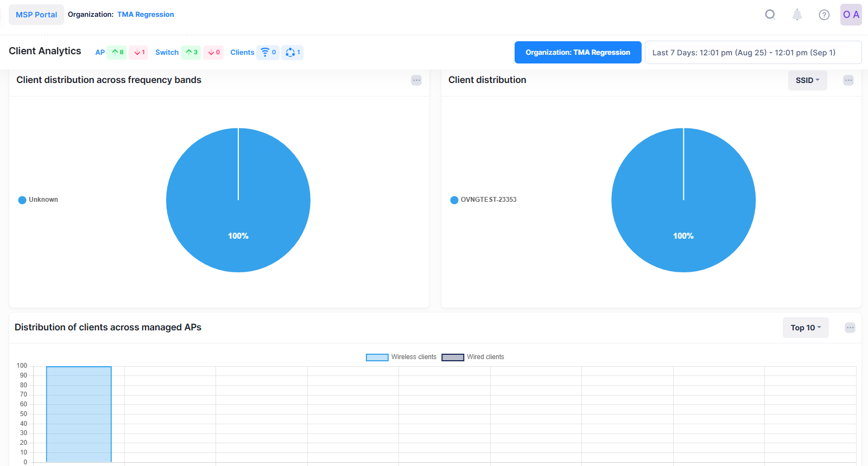Click the wireless clients Wi-Fi badge showing 0
This screenshot has height=466, width=868.
click(268, 53)
